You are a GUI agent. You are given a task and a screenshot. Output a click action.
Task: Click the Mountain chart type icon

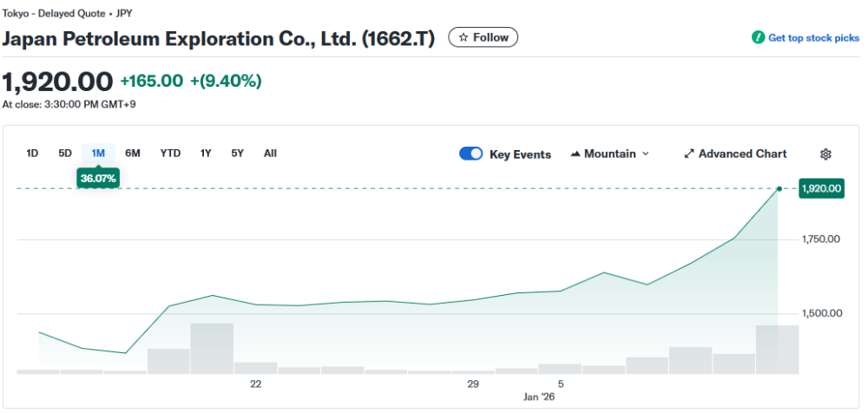575,154
